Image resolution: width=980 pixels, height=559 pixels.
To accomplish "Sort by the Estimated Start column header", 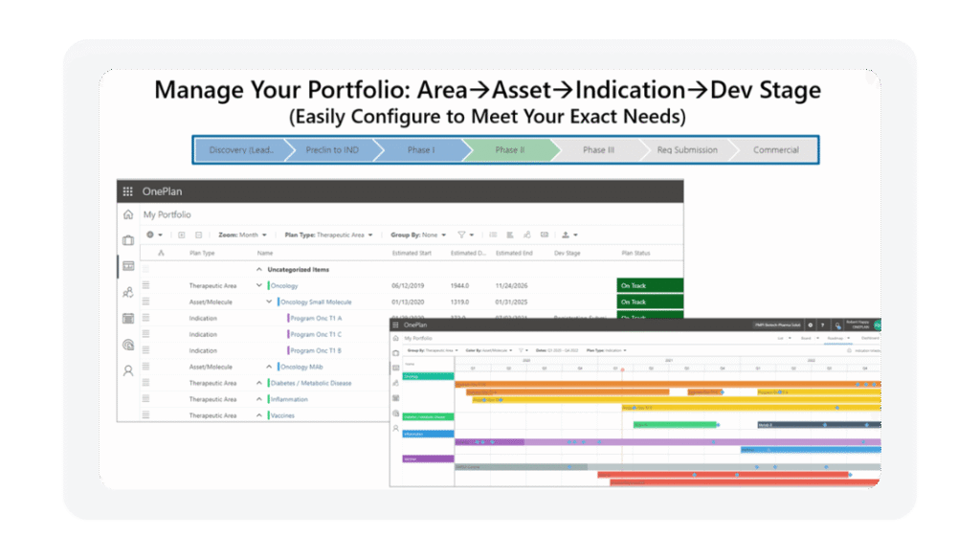I will [412, 254].
